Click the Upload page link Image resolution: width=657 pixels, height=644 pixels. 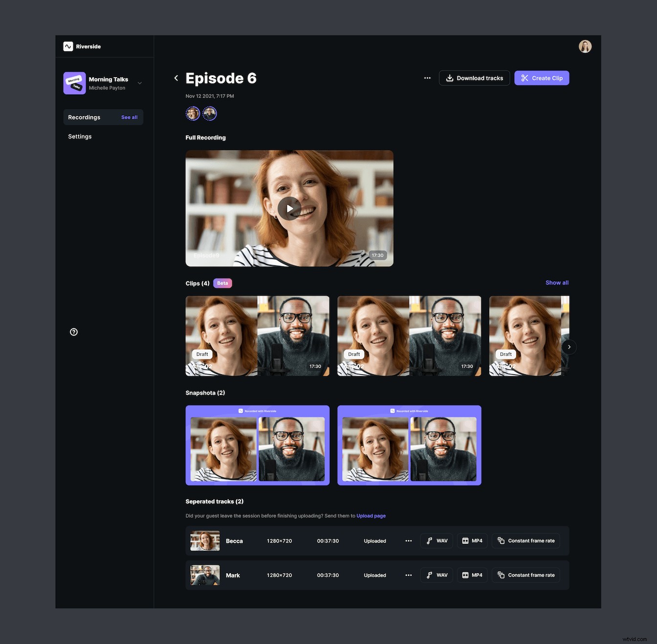tap(371, 515)
